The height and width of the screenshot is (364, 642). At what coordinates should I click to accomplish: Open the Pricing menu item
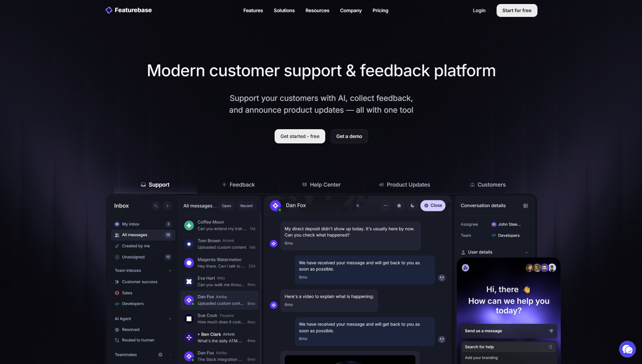[x=380, y=10]
